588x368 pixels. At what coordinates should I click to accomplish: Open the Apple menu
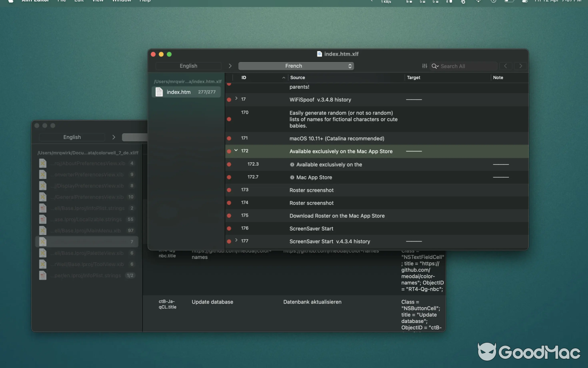pyautogui.click(x=10, y=1)
